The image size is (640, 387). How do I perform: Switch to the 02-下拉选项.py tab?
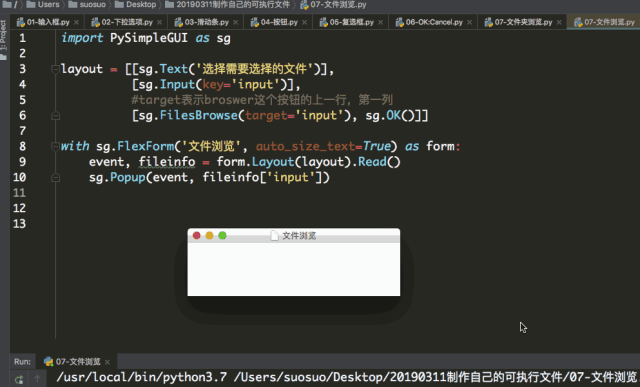click(x=127, y=22)
